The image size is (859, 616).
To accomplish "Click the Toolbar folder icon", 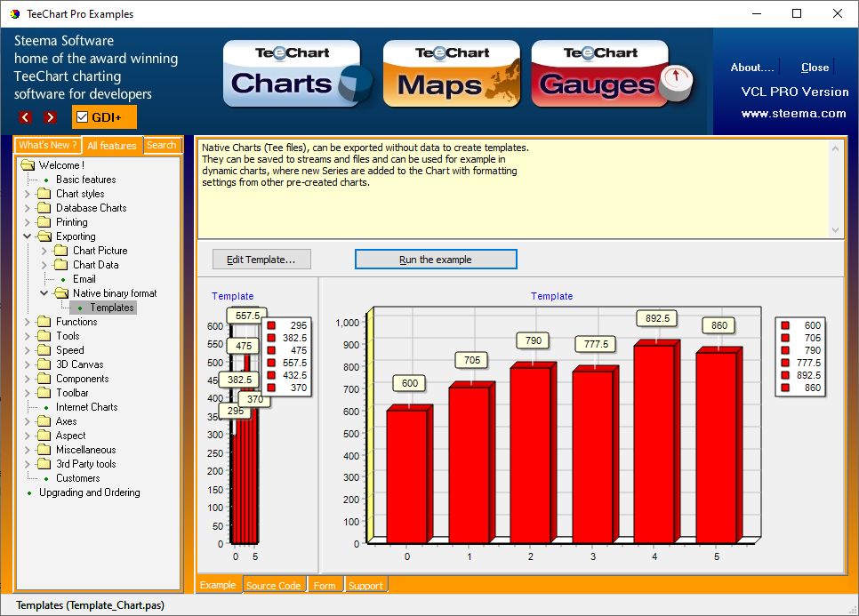I will 44,393.
